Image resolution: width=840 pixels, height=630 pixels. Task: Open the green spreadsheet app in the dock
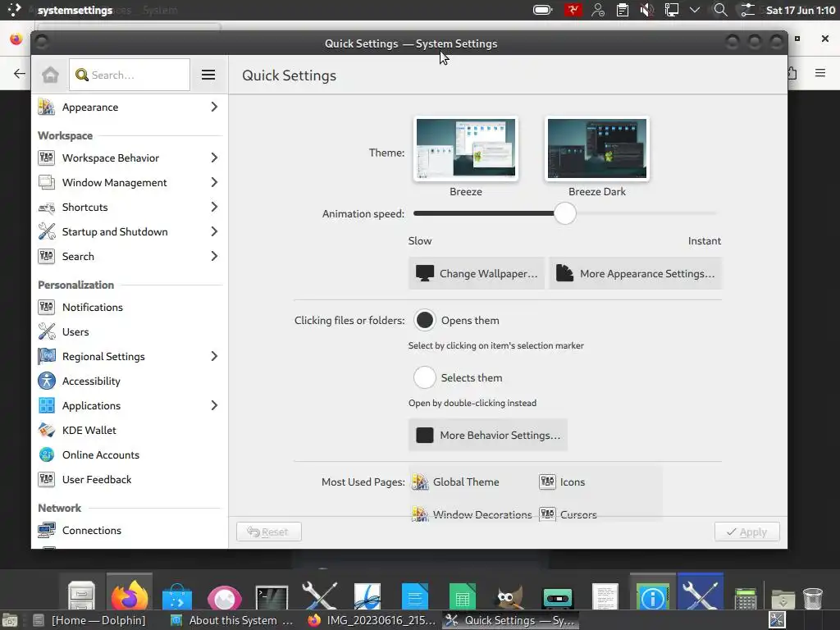click(x=462, y=596)
